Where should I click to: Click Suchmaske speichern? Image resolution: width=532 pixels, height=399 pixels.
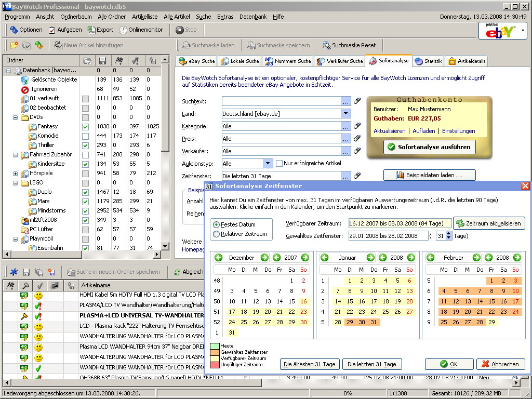pyautogui.click(x=278, y=45)
